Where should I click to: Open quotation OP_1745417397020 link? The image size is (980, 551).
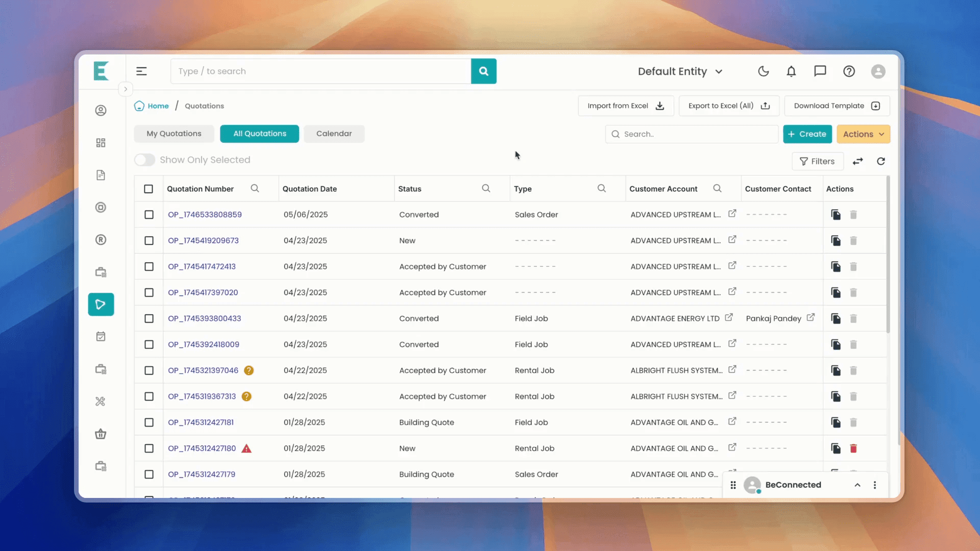[203, 292]
